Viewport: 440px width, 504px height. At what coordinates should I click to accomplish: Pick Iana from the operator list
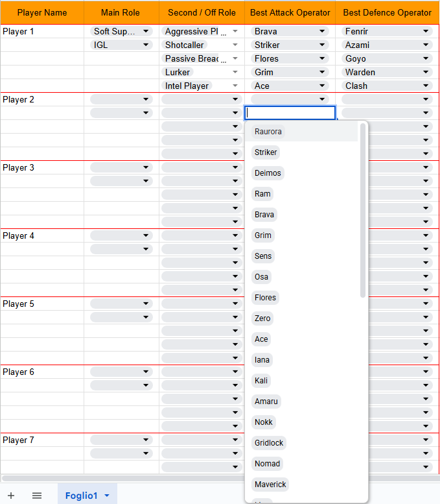click(262, 360)
